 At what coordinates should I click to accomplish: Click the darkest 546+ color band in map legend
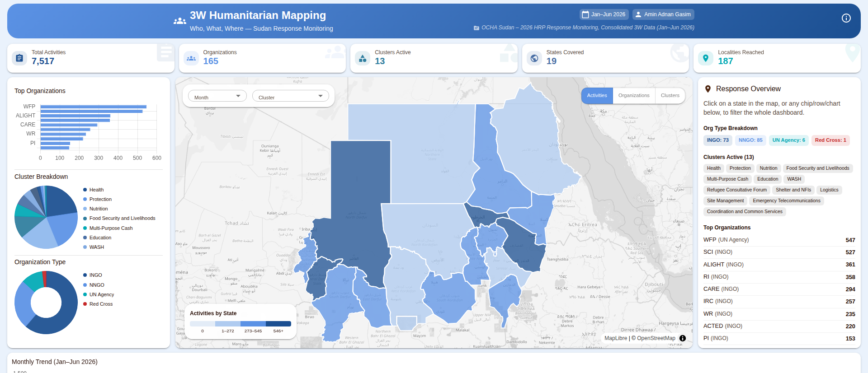(278, 324)
